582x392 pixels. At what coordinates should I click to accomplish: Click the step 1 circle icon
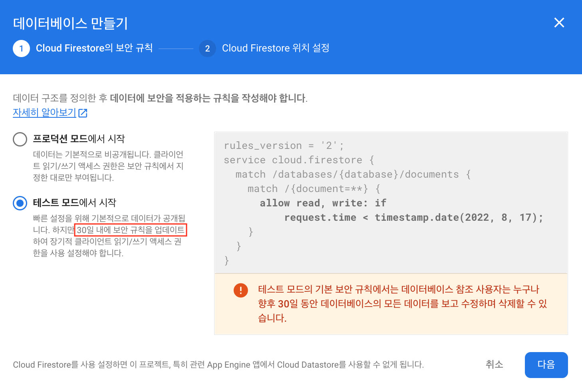point(21,49)
